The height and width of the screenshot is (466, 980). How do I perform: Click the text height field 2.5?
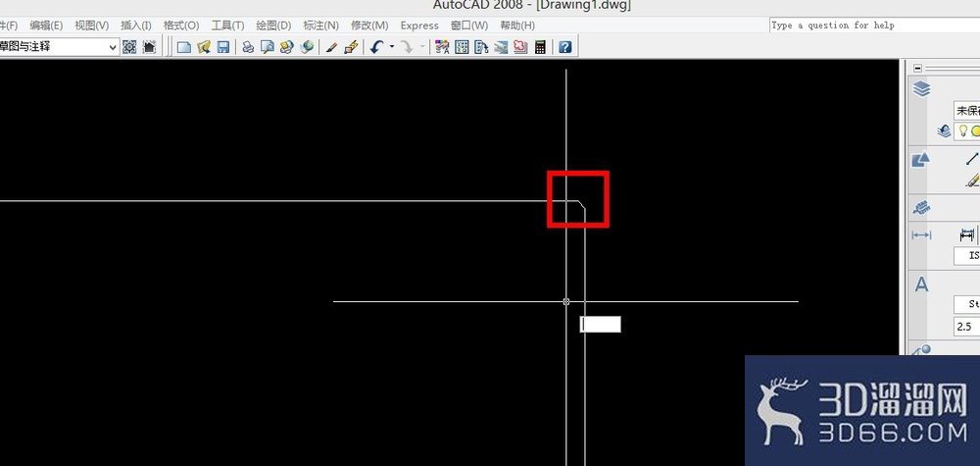tap(967, 327)
